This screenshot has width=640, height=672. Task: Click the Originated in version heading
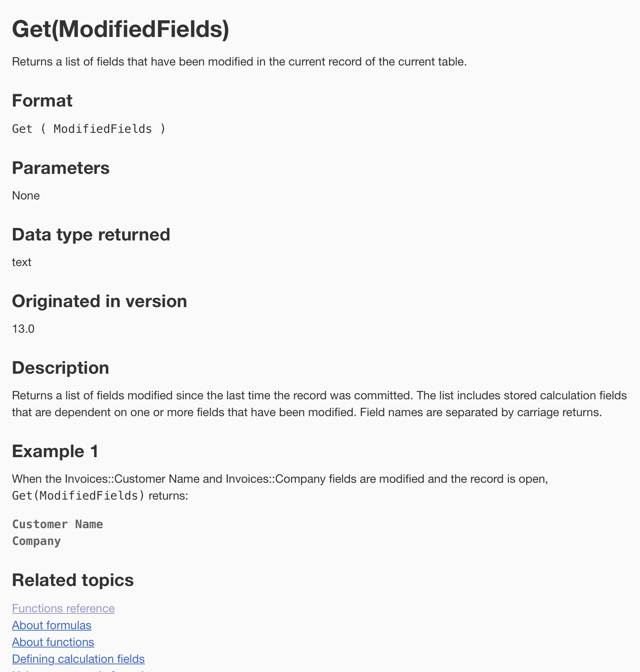coord(100,301)
